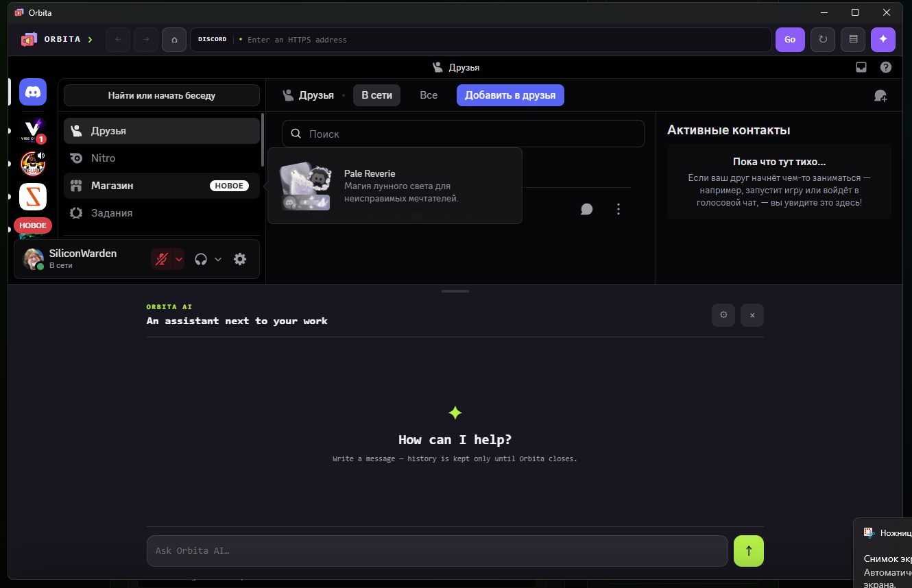Image resolution: width=912 pixels, height=588 pixels.
Task: Open Магазин in the sidebar
Action: coord(162,186)
